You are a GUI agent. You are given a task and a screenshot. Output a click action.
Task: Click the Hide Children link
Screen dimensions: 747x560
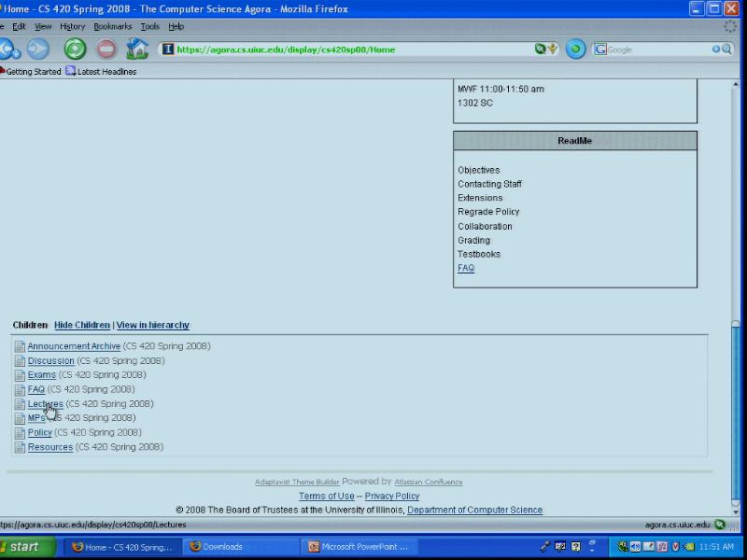(81, 325)
